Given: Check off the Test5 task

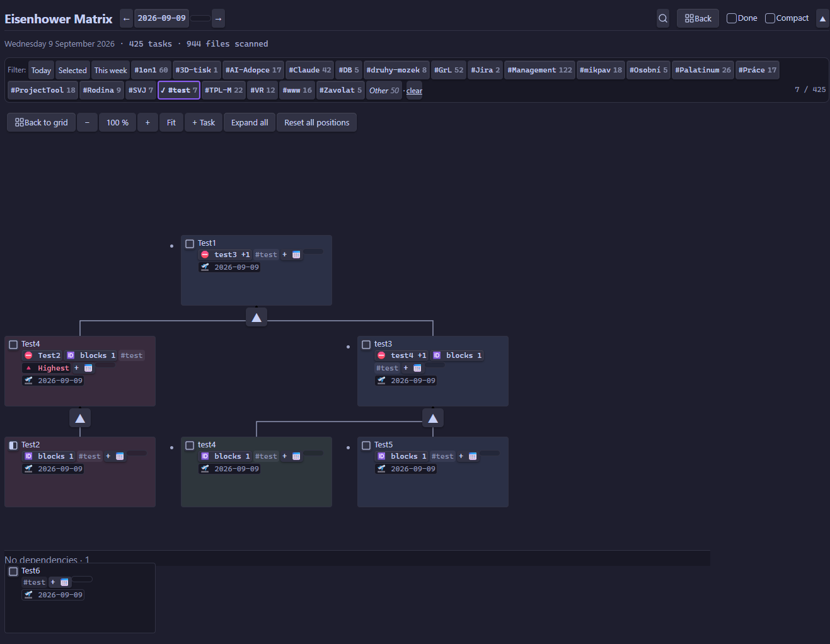Looking at the screenshot, I should coord(366,446).
